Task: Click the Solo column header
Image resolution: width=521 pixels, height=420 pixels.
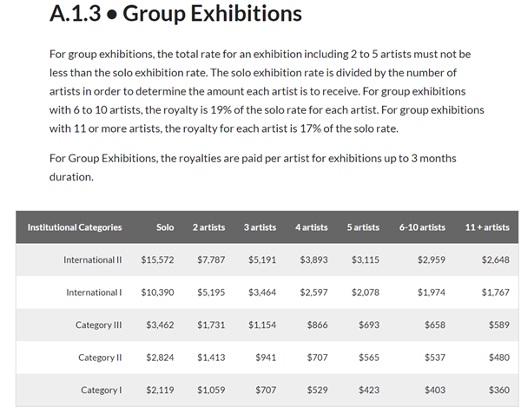Action: (x=165, y=227)
